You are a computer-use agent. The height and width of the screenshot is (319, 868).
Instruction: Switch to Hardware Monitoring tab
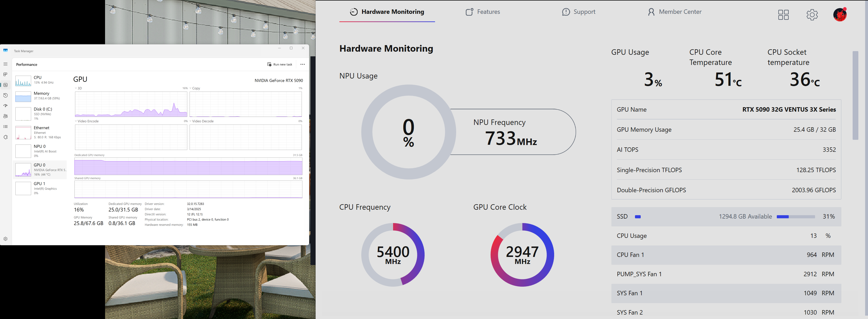click(x=387, y=12)
